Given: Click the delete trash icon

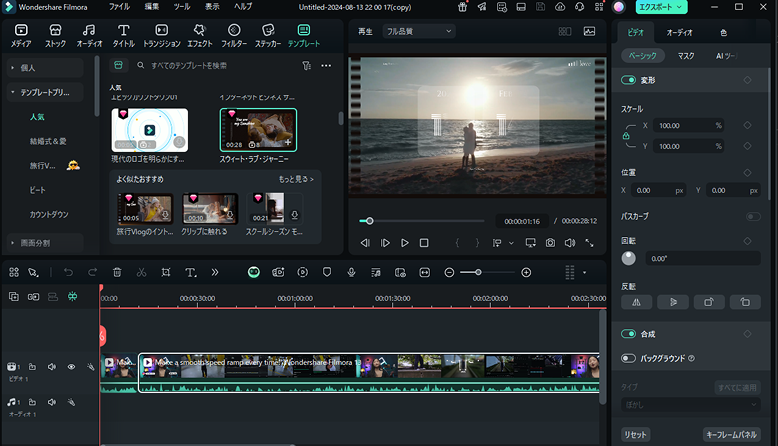Looking at the screenshot, I should [117, 272].
